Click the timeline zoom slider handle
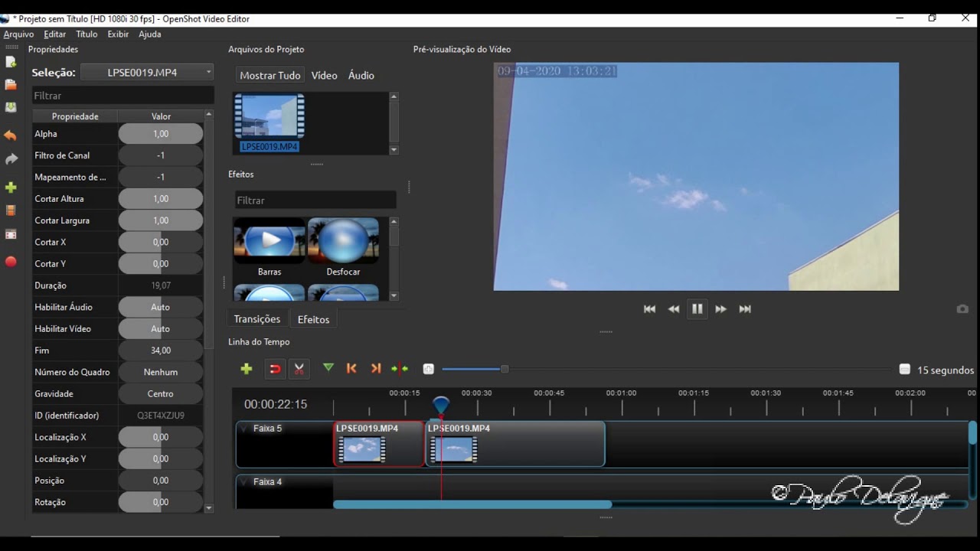 coord(505,369)
